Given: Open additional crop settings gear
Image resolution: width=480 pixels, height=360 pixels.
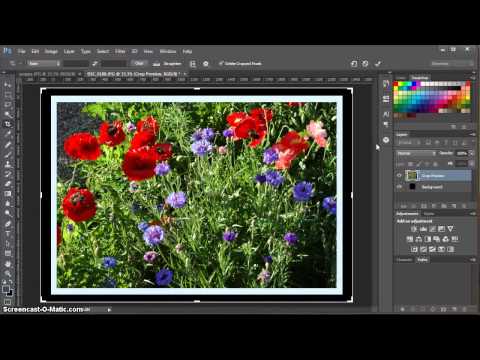Looking at the screenshot, I should click(x=206, y=64).
